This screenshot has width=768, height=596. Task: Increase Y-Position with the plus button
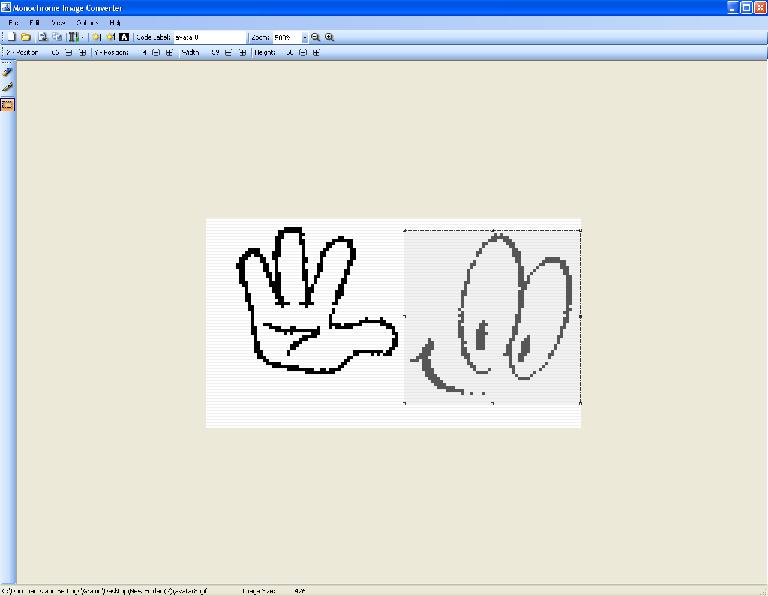(169, 52)
